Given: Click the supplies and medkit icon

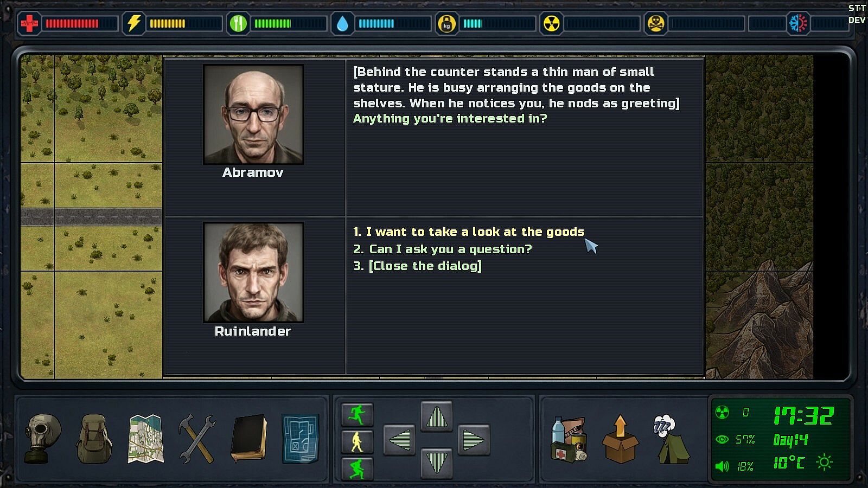Looking at the screenshot, I should pyautogui.click(x=569, y=439).
